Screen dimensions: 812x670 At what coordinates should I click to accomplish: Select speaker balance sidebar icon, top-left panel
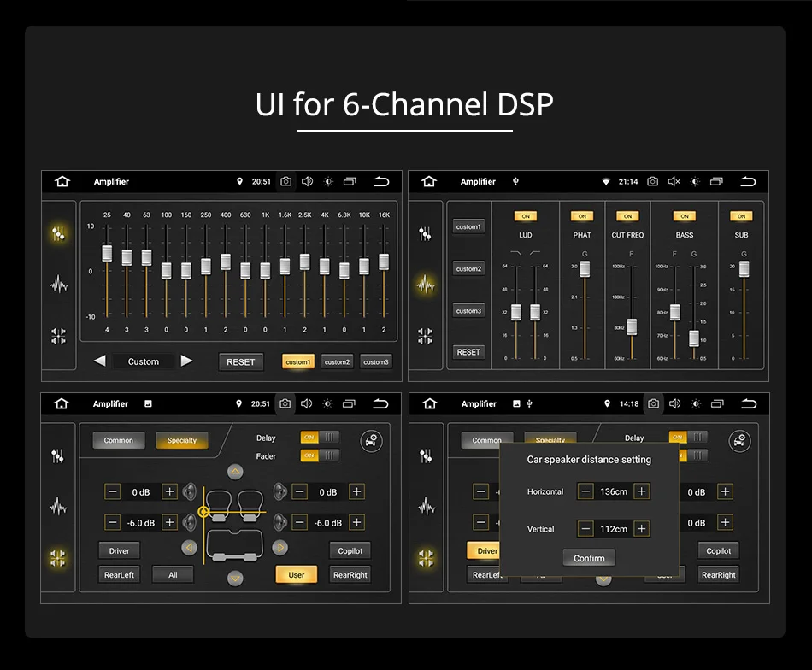point(58,336)
